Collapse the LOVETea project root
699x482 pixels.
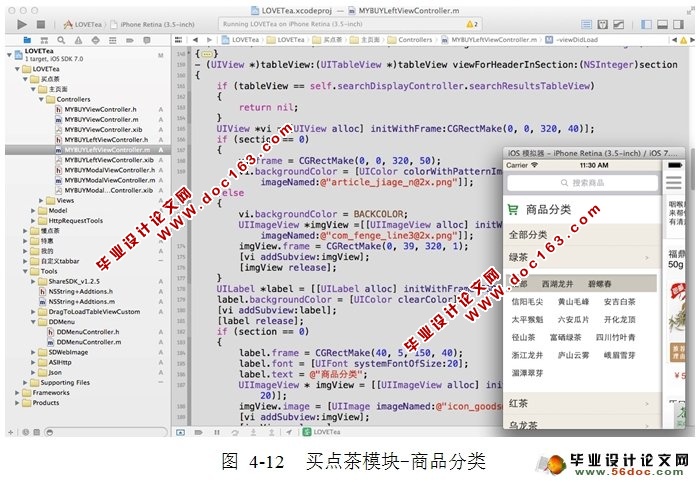[9, 55]
